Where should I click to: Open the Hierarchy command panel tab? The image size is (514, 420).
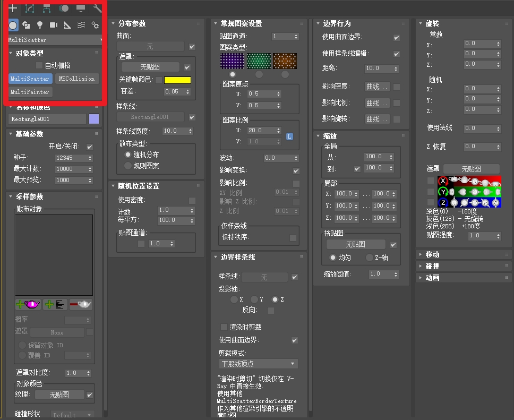[x=47, y=8]
